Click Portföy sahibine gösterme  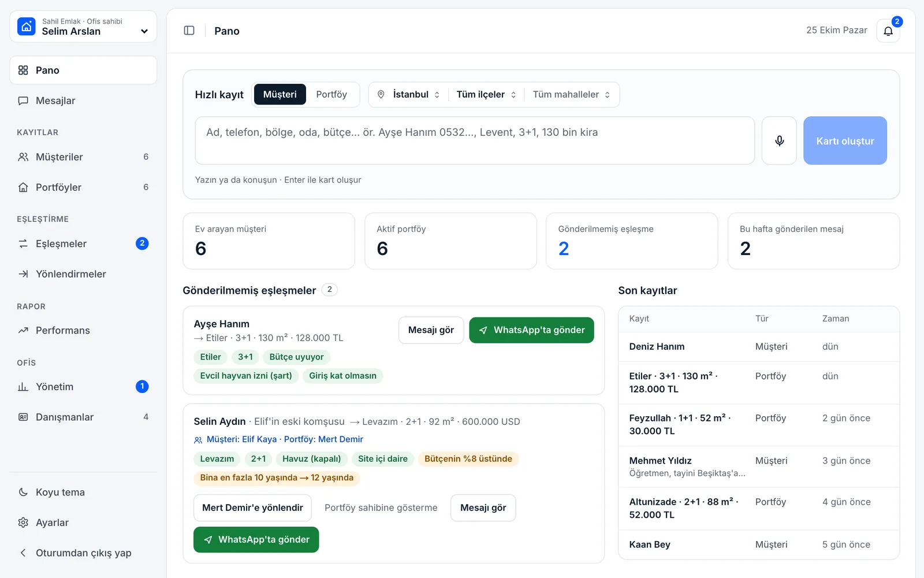381,507
